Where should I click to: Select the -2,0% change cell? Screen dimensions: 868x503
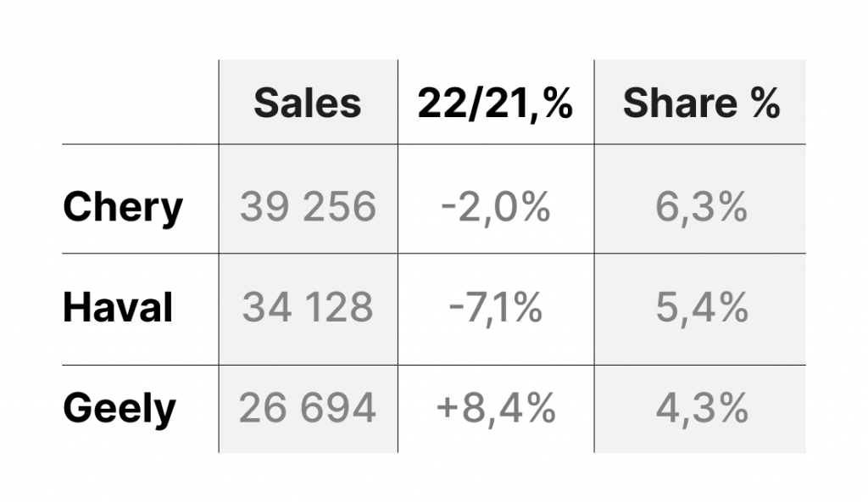[x=495, y=207]
